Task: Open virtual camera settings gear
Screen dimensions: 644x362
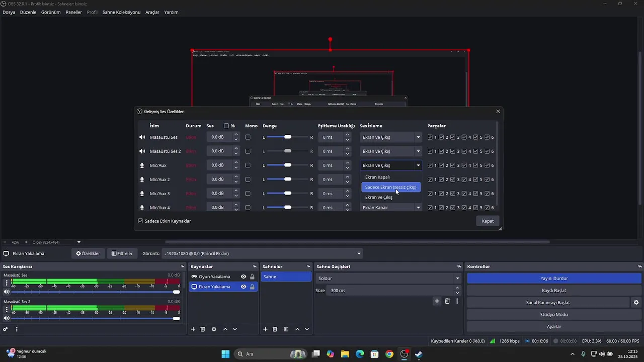Action: click(636, 302)
